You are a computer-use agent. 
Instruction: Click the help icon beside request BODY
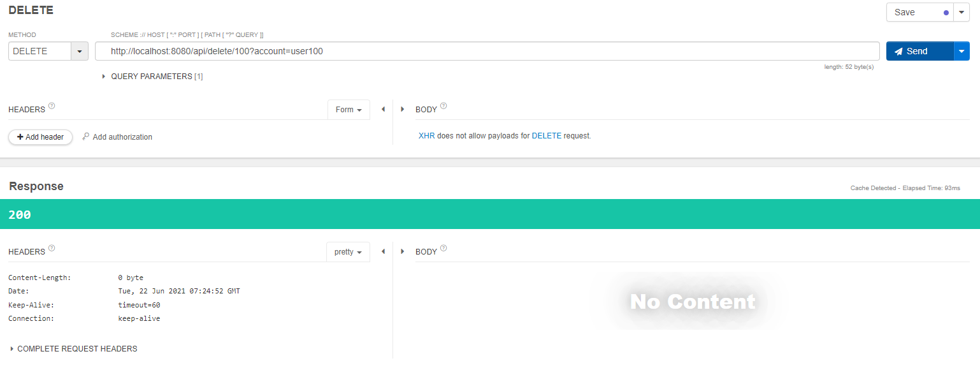tap(443, 106)
